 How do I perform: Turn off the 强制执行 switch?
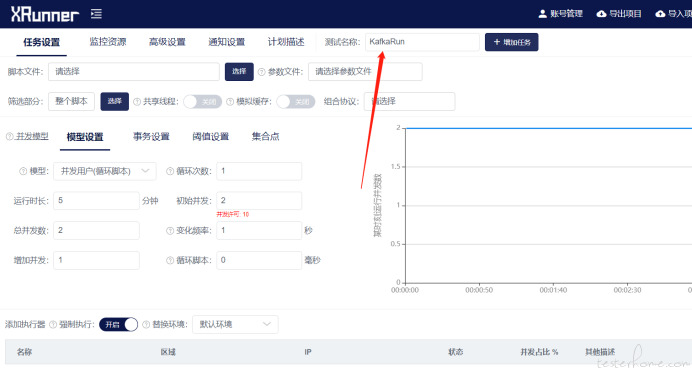point(118,325)
